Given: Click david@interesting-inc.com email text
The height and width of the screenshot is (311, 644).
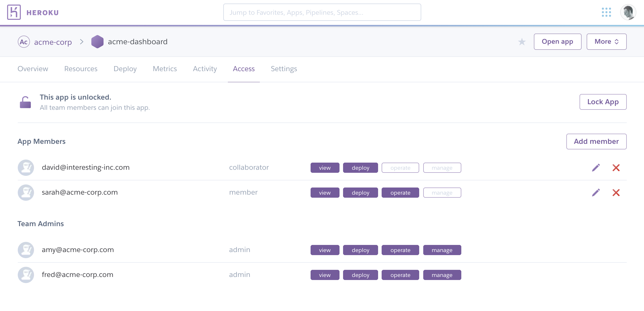Looking at the screenshot, I should point(86,167).
